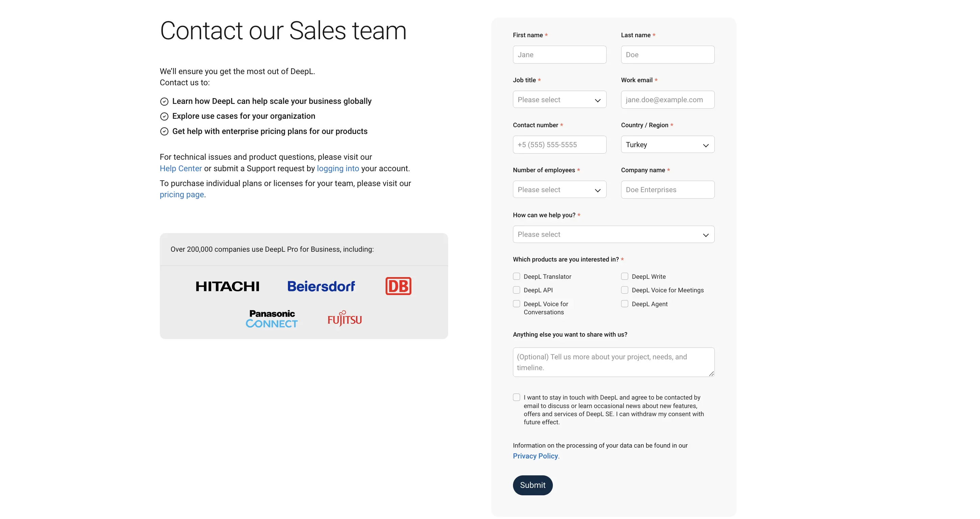Open the Country / Region selector showing Turkey
This screenshot has width=980, height=519.
point(667,144)
